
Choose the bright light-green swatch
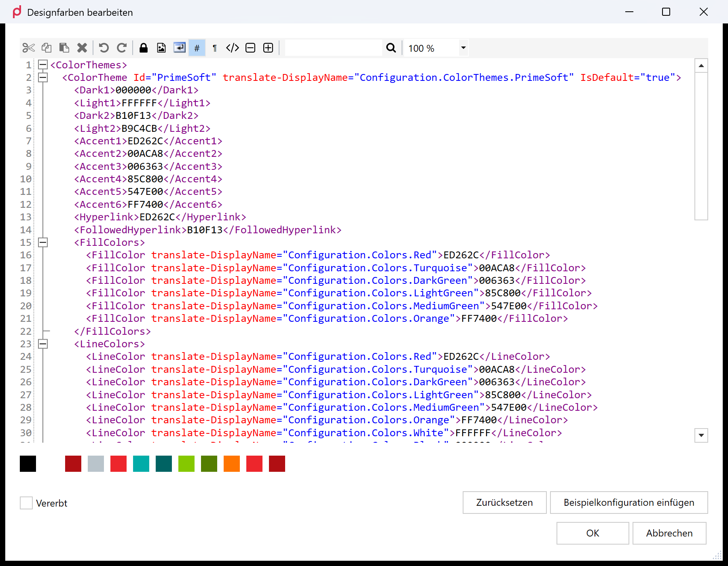(x=186, y=464)
